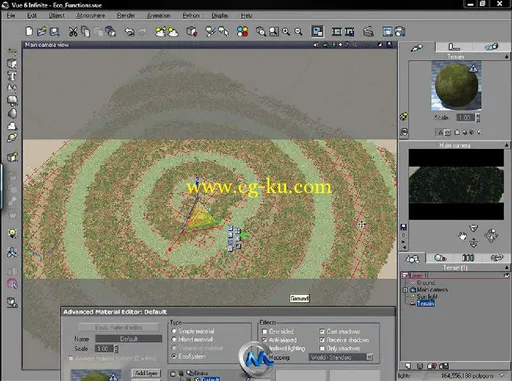512x381 pixels.
Task: Click the Ventilator/wind tool in left toolbar
Action: [x=12, y=252]
